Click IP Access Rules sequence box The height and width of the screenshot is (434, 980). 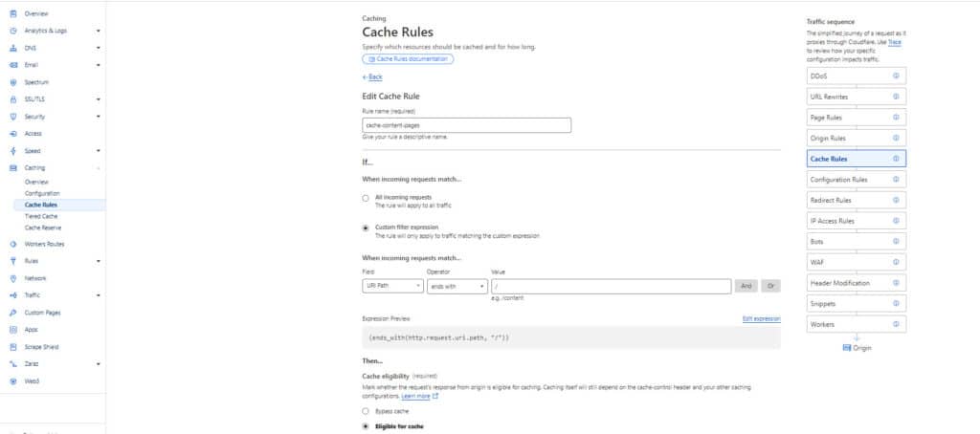[x=857, y=221]
